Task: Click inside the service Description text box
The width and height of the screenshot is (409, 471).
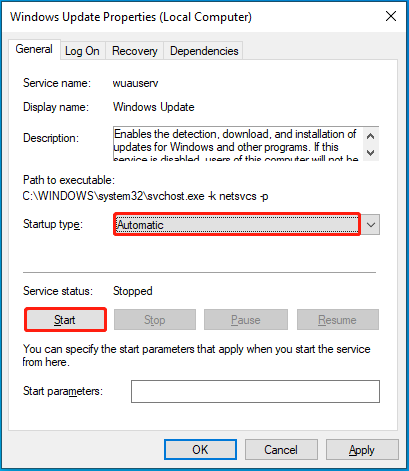Action: click(238, 144)
